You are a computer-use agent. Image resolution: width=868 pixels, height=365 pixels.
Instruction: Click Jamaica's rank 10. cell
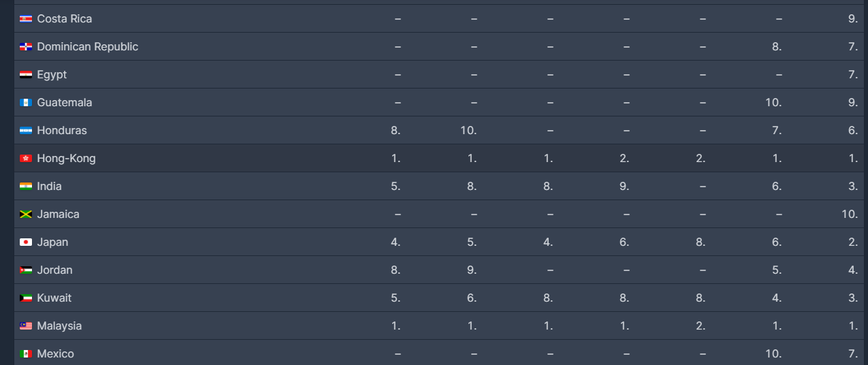click(849, 215)
